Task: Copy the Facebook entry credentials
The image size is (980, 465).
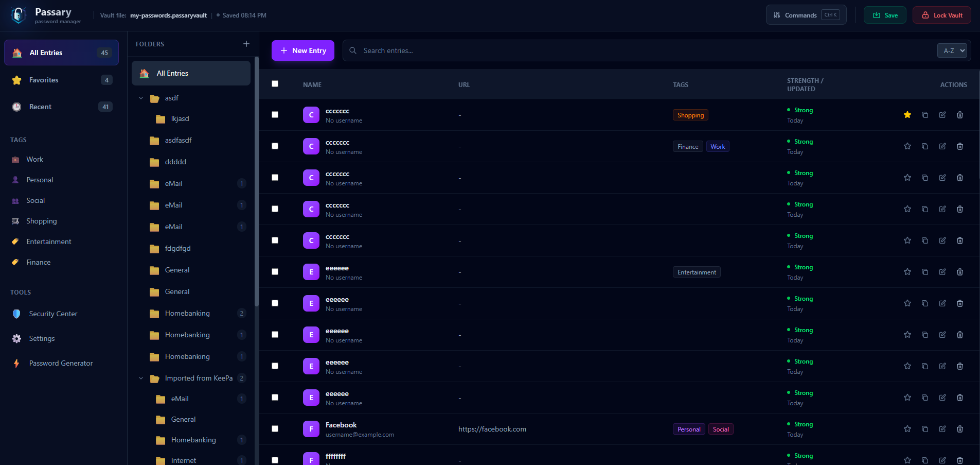Action: (x=924, y=428)
